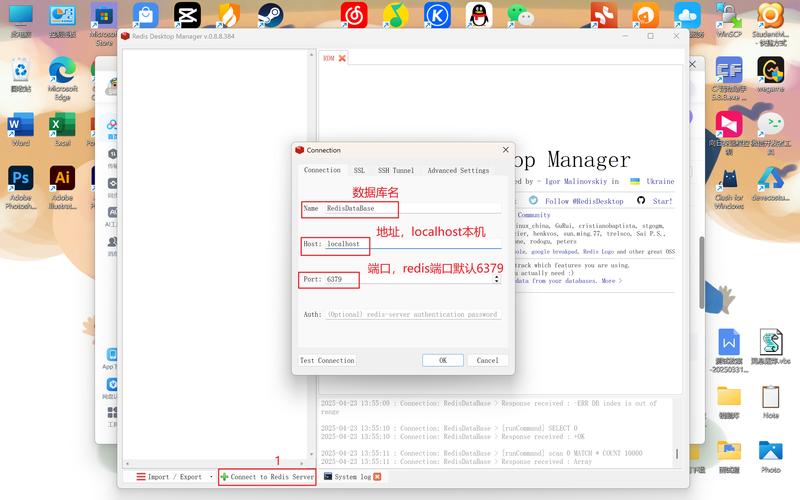Click the Host field showing localhost

[x=413, y=244]
